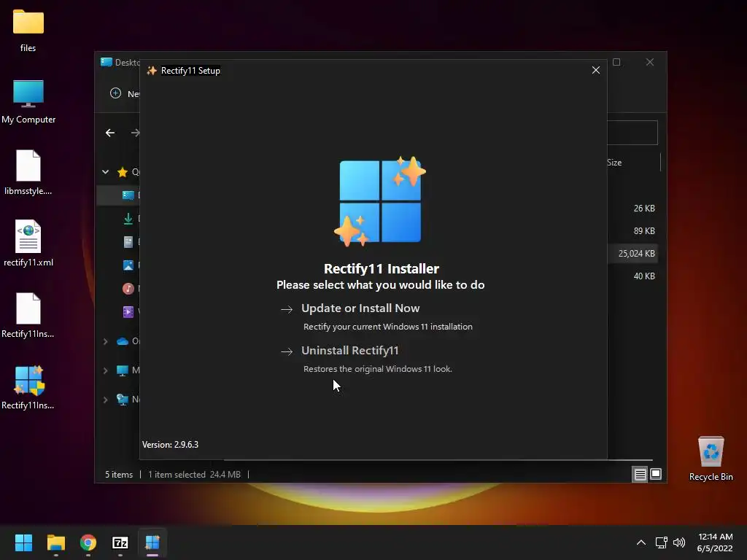The width and height of the screenshot is (747, 560).
Task: Expand Network node in Explorer sidebar
Action: coord(105,400)
